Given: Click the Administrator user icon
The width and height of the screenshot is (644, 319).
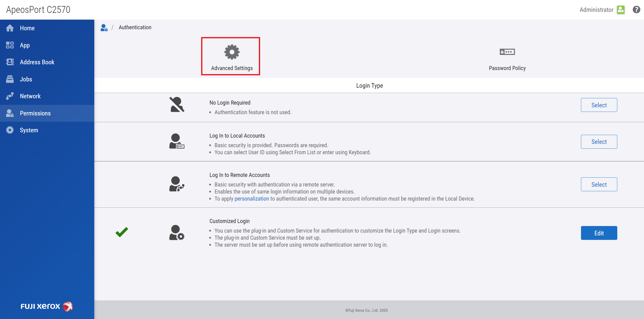Looking at the screenshot, I should 621,10.
